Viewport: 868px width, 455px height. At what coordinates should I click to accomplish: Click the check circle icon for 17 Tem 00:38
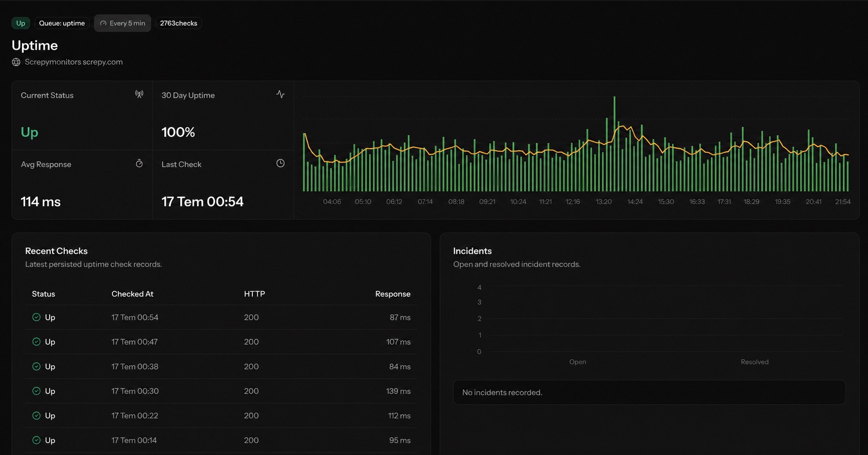click(x=36, y=366)
